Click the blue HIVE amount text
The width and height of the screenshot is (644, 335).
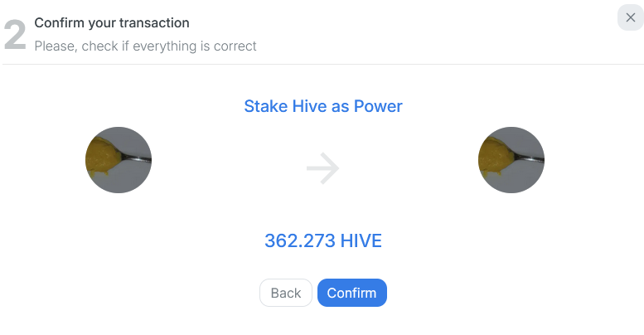[323, 240]
